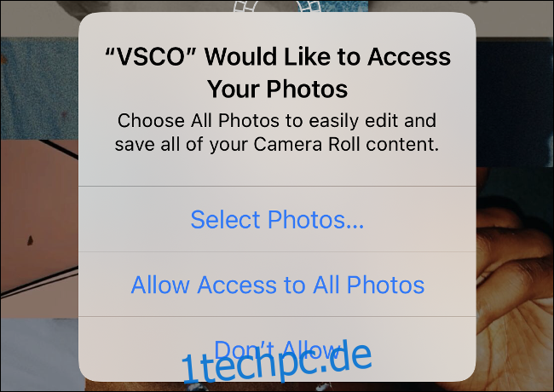Screen dimensions: 554x392
Task: Open the hand photo thumbnail on right
Action: point(515,279)
